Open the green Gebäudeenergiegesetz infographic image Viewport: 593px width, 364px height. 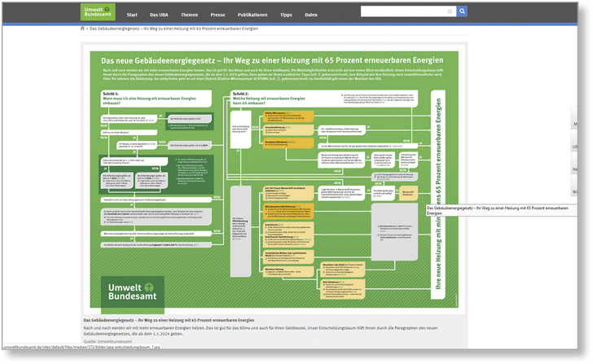[275, 179]
